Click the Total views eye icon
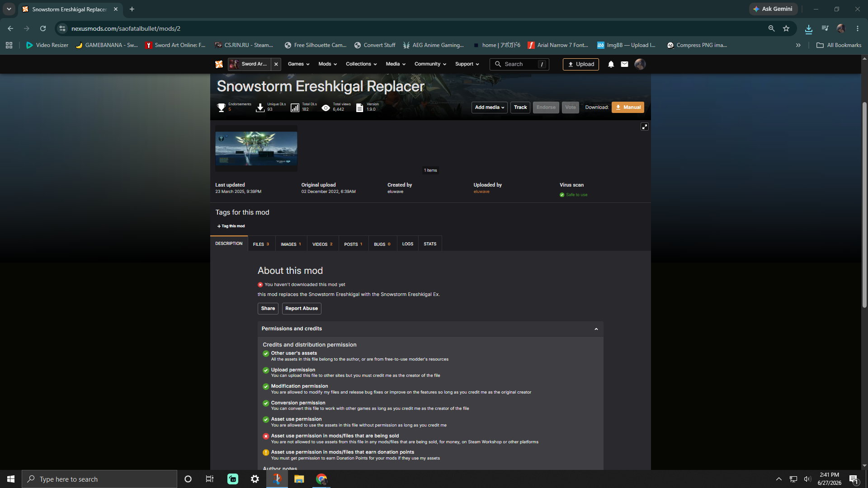The height and width of the screenshot is (488, 868). pyautogui.click(x=325, y=108)
